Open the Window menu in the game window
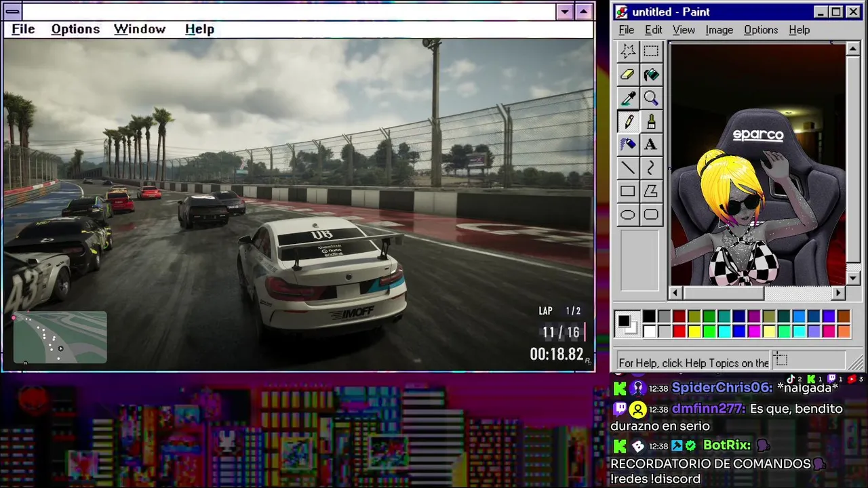This screenshot has width=868, height=488. point(140,29)
